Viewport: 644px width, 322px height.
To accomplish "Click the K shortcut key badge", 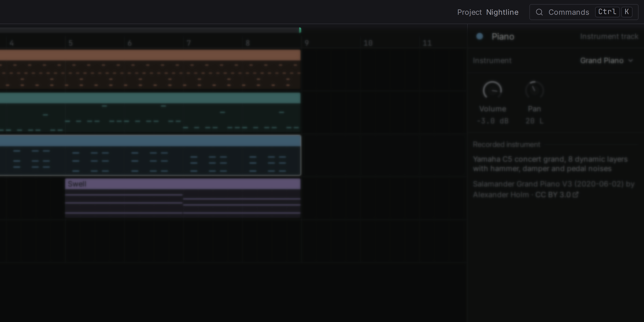I will [x=627, y=12].
